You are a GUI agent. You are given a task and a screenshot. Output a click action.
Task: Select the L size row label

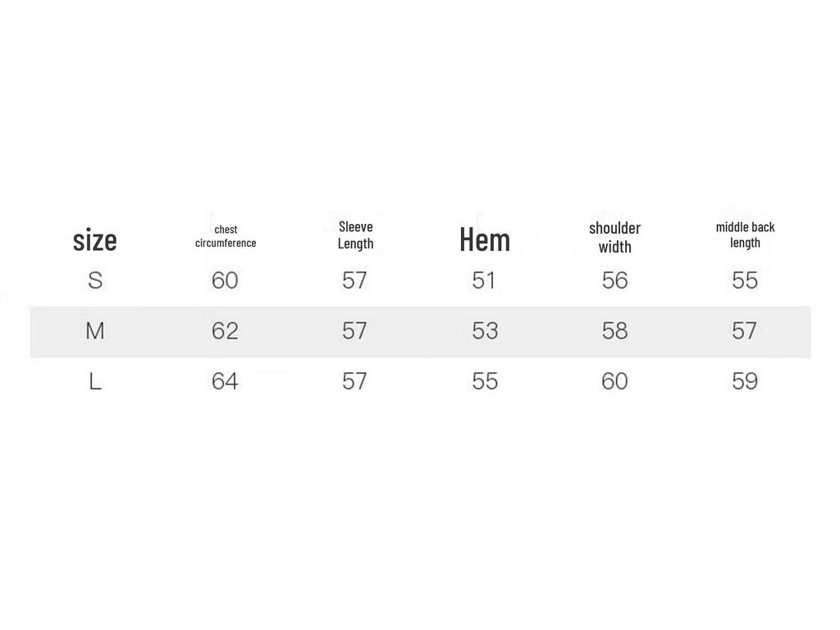(95, 381)
